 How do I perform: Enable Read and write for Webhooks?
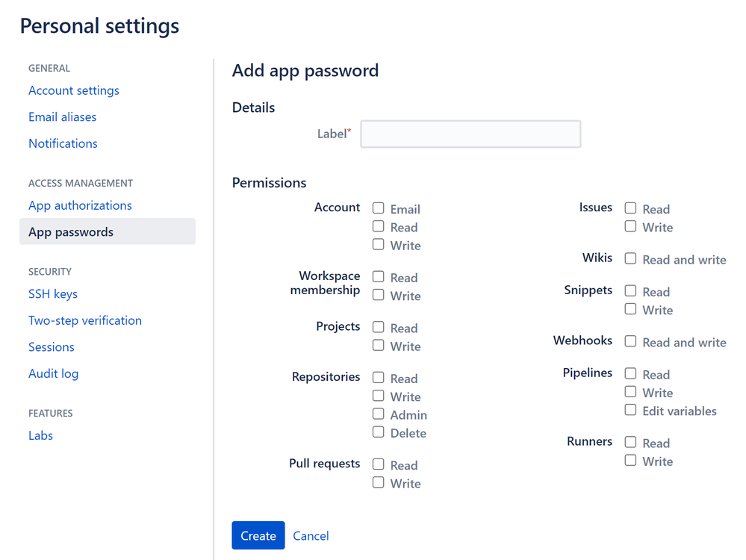click(x=630, y=342)
